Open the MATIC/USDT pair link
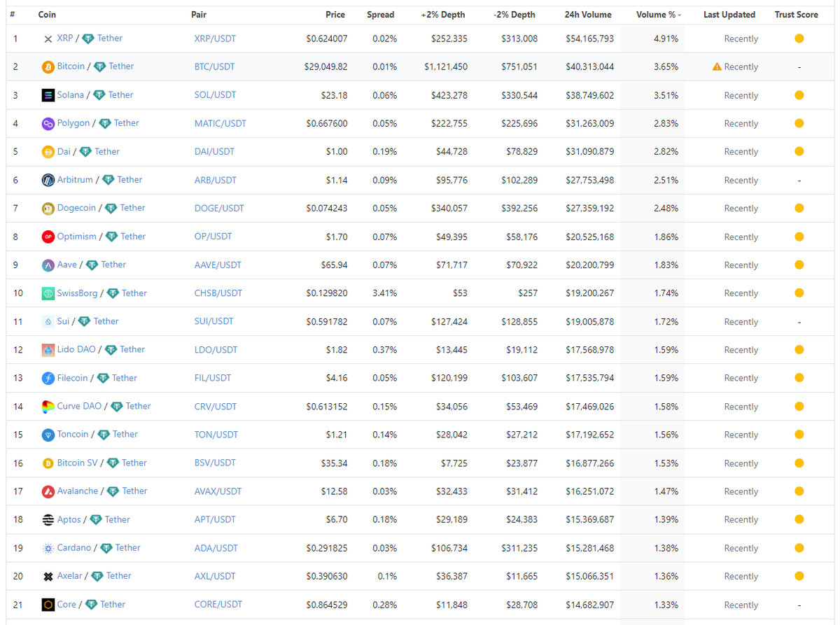This screenshot has height=625, width=840. [220, 123]
